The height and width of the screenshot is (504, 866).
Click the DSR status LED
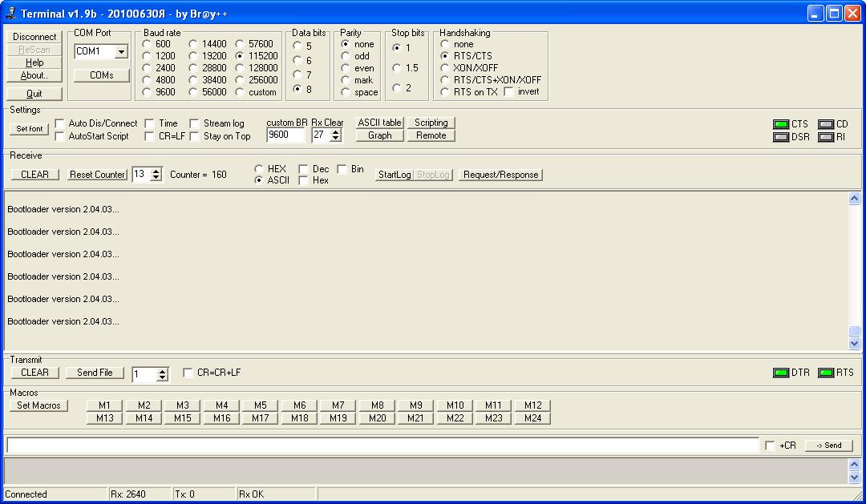click(x=780, y=137)
